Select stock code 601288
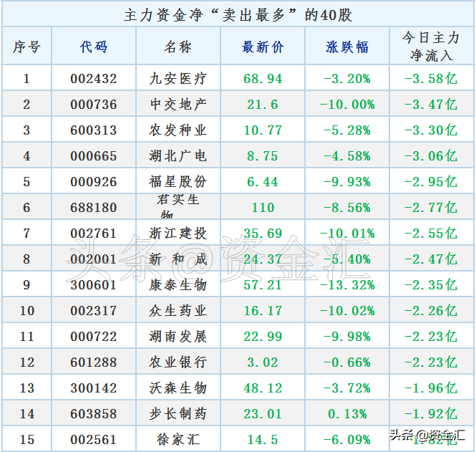 point(94,362)
